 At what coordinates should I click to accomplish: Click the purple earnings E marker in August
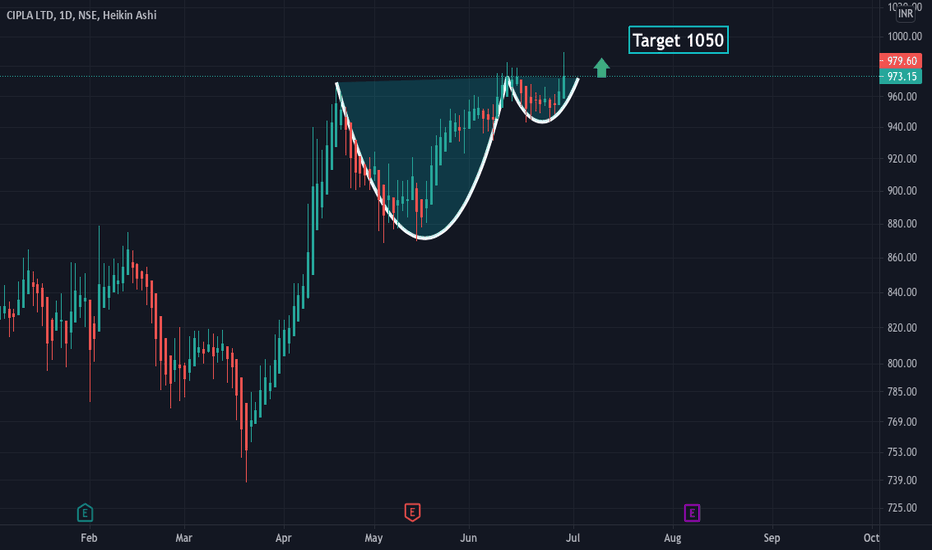coord(692,513)
